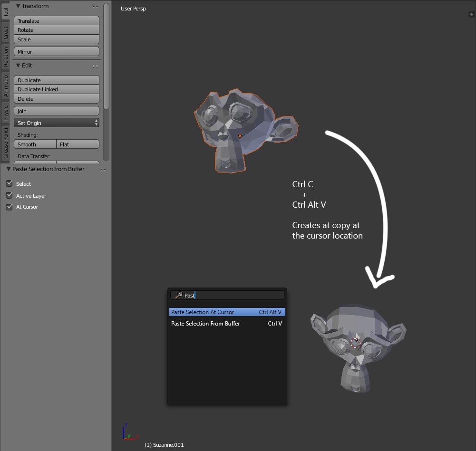Click the (1) Suzanne.001 object label
Viewport: 476px width, 451px height.
point(164,445)
